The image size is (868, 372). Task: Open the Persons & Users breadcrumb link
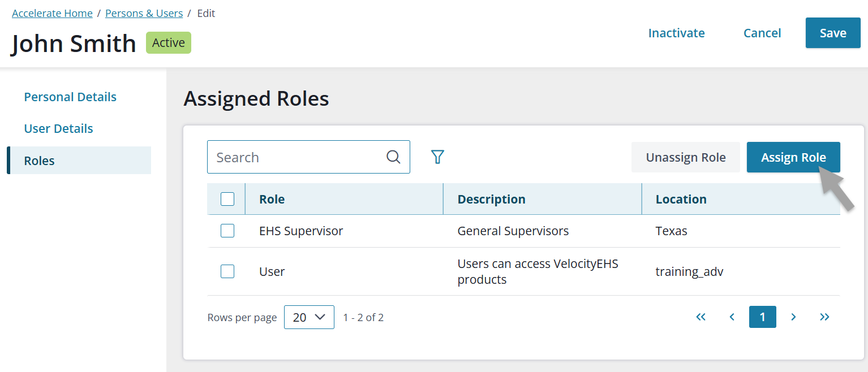click(x=144, y=13)
